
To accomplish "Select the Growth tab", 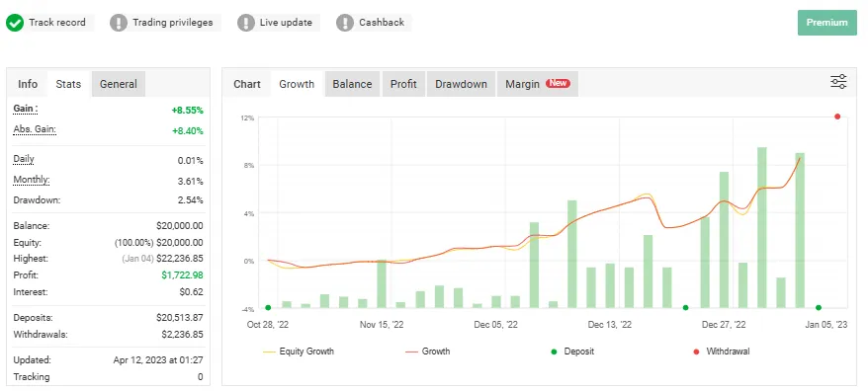I will click(297, 84).
